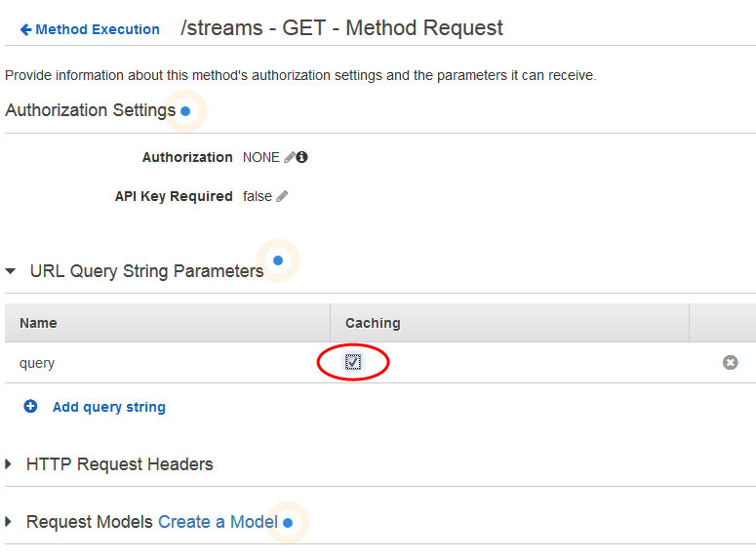
Task: Click the NONE authorization value
Action: pos(260,157)
